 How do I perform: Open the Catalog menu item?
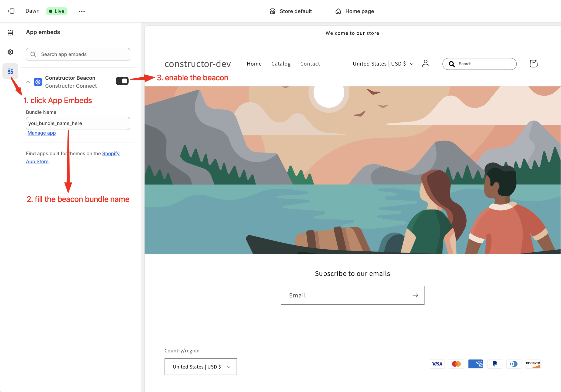pos(281,64)
